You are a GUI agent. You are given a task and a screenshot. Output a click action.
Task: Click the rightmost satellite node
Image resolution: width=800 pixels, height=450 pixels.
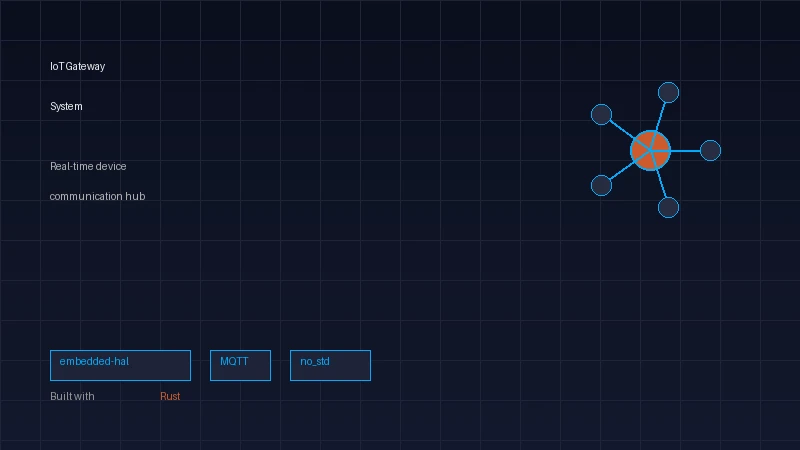point(710,151)
